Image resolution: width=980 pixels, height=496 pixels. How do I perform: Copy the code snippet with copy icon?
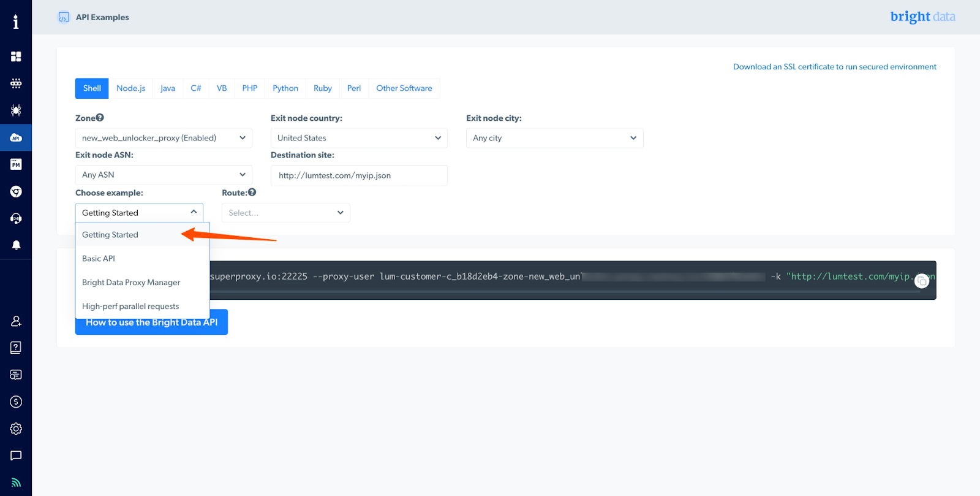tap(922, 281)
